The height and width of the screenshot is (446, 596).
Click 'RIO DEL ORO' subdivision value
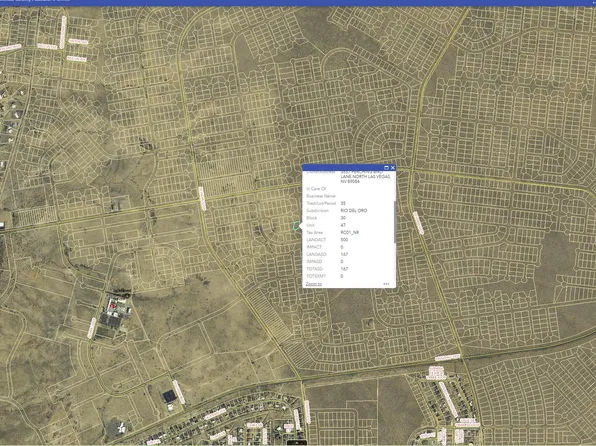[354, 211]
